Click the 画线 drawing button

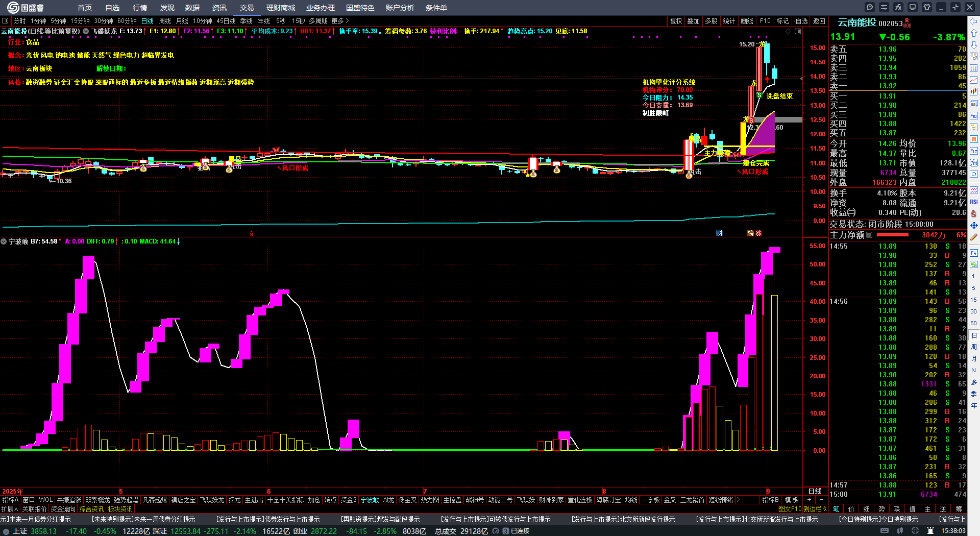(747, 21)
